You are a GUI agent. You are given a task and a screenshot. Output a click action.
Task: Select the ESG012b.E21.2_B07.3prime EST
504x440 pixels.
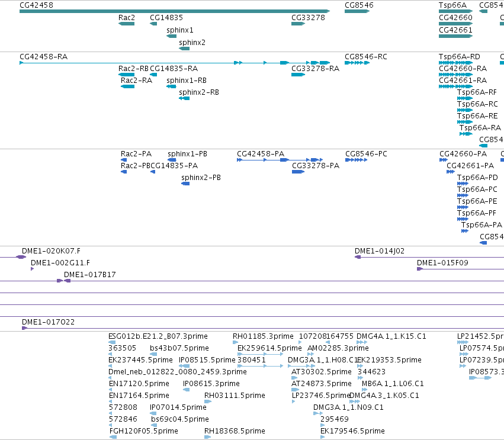pos(112,342)
